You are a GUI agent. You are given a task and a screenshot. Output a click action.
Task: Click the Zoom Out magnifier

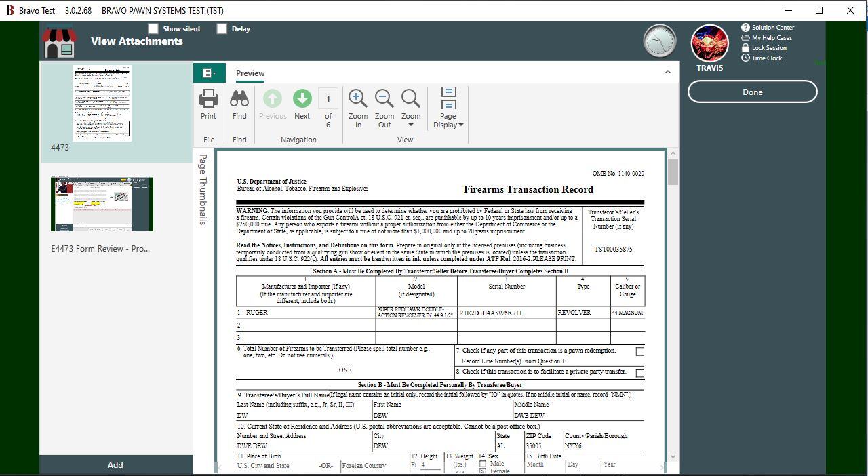[384, 99]
